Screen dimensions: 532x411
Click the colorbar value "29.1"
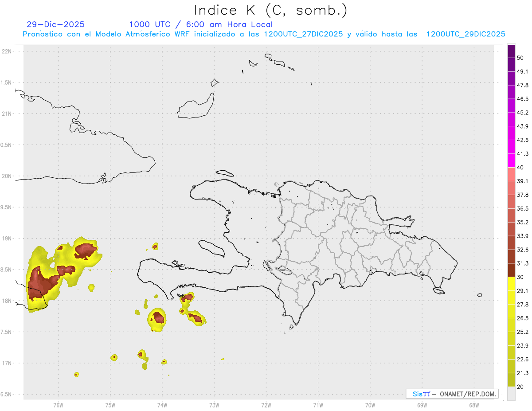pos(523,291)
